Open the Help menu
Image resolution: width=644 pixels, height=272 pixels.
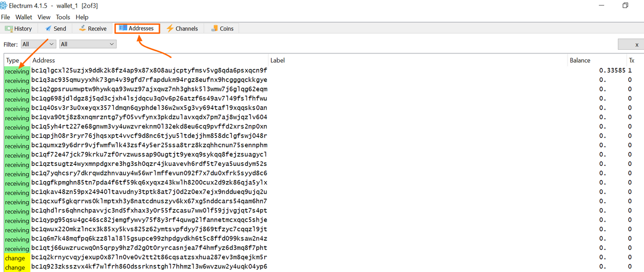point(82,17)
